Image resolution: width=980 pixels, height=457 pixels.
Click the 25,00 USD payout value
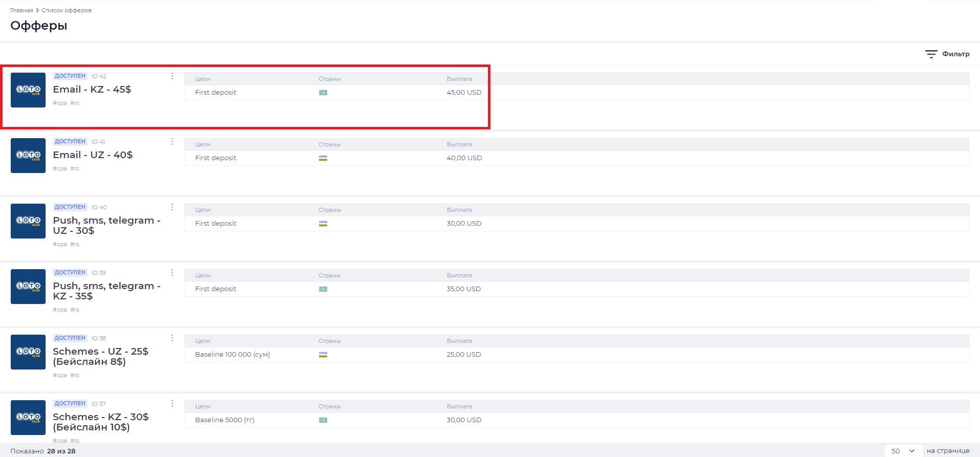[x=464, y=354]
